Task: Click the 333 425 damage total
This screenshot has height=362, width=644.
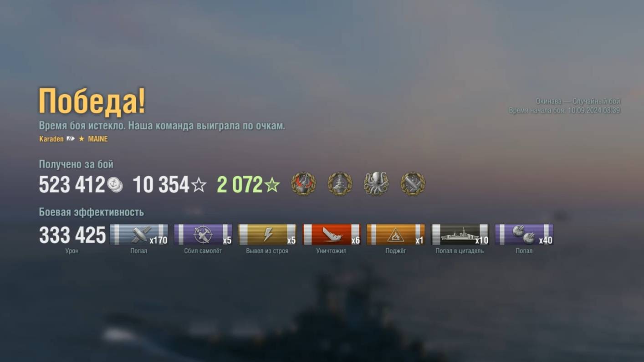Action: (x=72, y=235)
